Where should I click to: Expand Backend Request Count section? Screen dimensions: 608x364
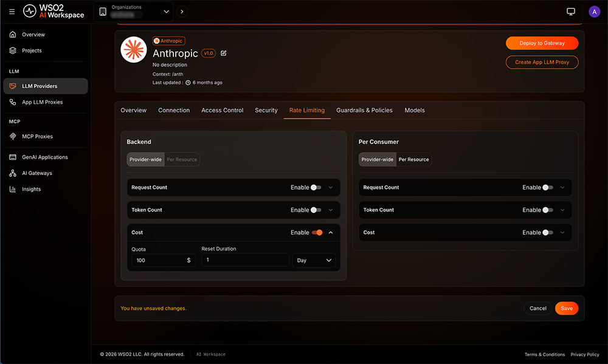[x=331, y=188]
